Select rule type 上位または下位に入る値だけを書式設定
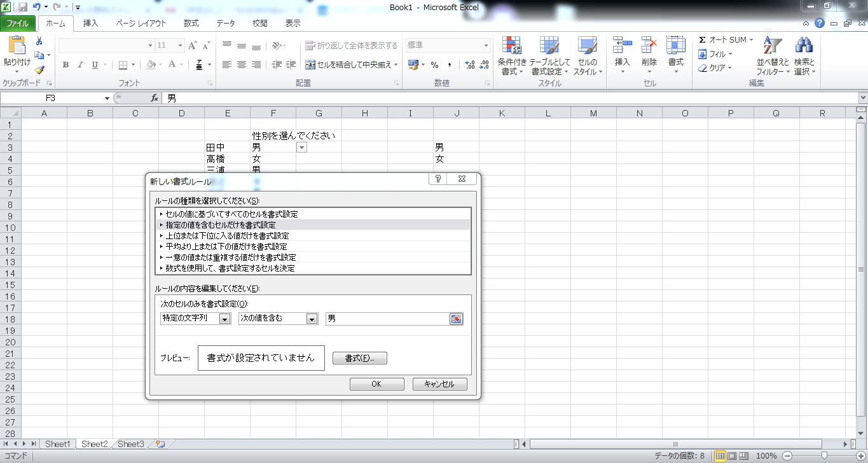This screenshot has width=868, height=463. tap(312, 235)
